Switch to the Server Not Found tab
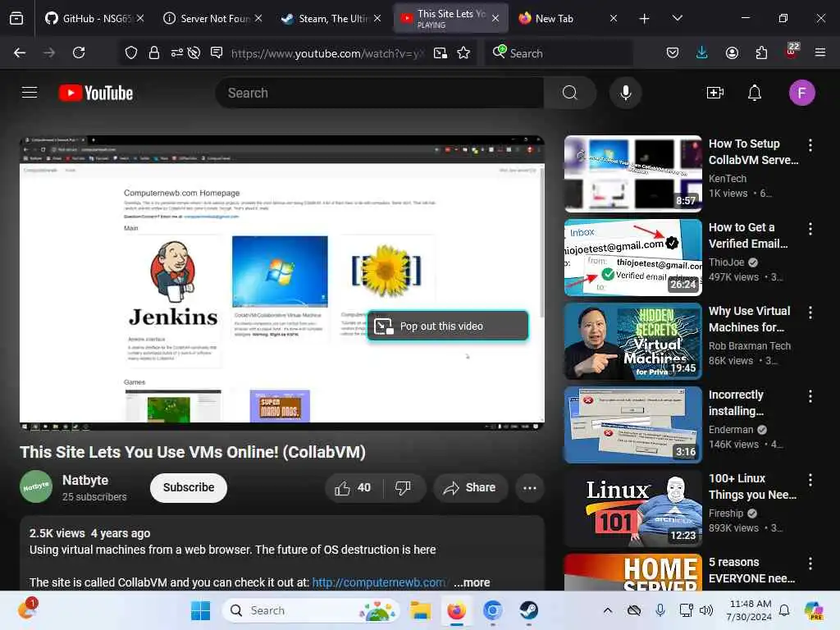Screen dimensions: 840x630 coord(212,18)
